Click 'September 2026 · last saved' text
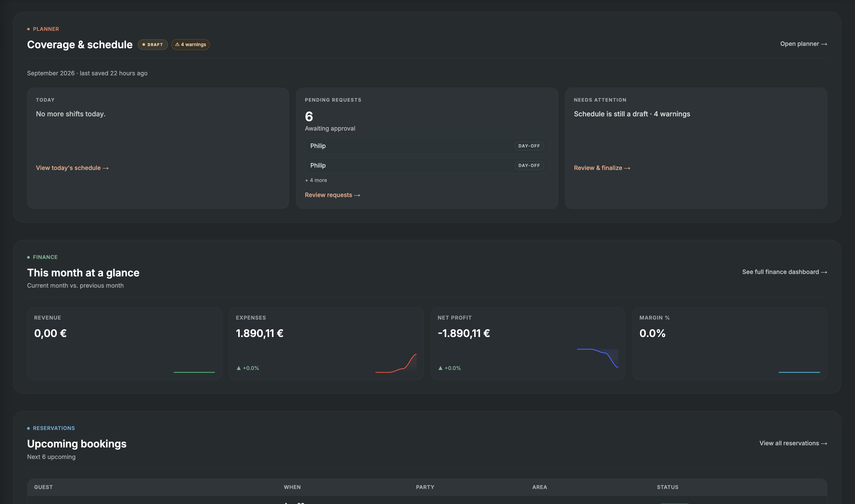The height and width of the screenshot is (504, 855). [87, 73]
